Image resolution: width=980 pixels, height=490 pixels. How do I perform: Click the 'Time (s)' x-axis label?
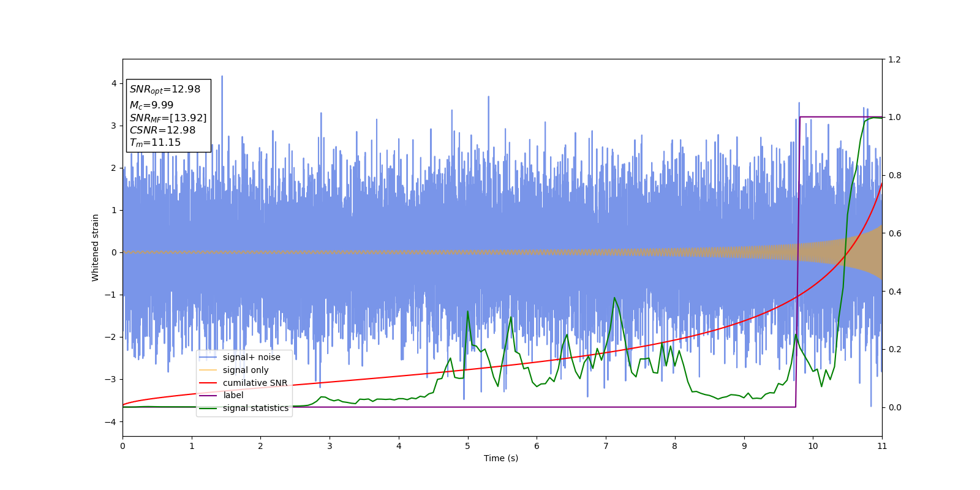[501, 458]
